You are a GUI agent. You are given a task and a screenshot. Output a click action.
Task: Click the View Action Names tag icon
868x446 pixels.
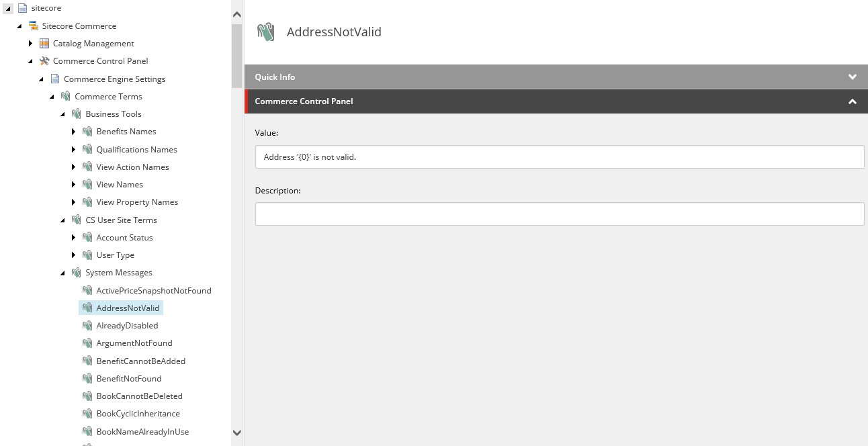coord(87,167)
